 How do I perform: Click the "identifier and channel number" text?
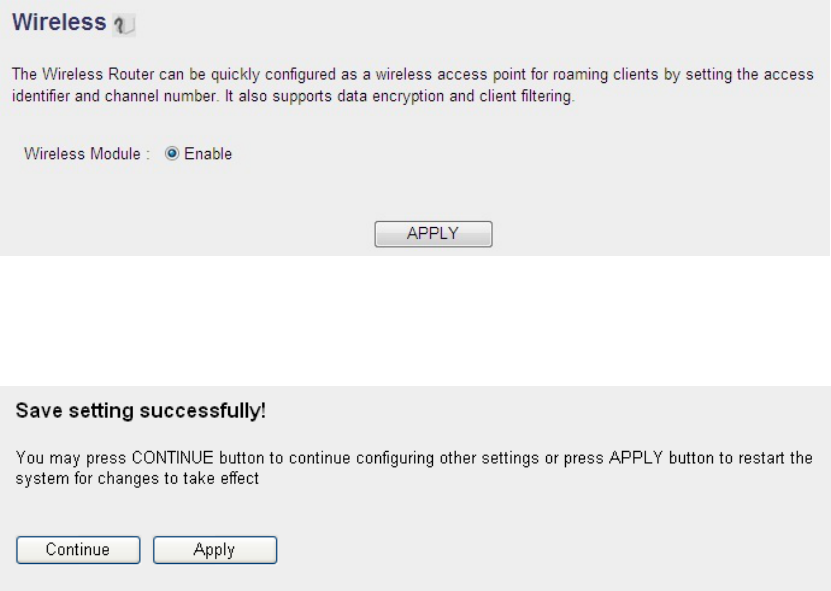100,94
